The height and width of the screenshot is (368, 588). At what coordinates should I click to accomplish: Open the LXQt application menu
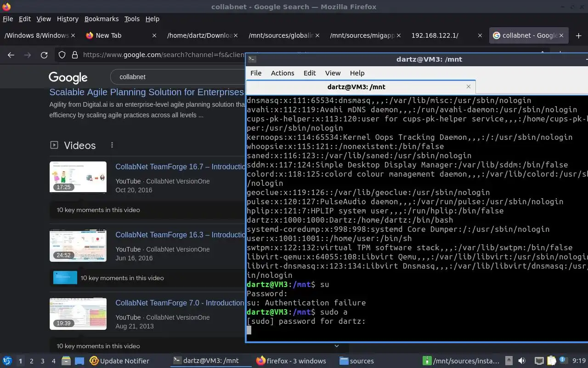[7, 361]
